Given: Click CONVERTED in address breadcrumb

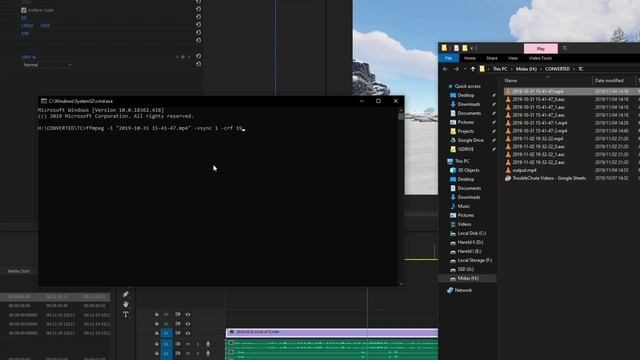Looking at the screenshot, I should (557, 69).
